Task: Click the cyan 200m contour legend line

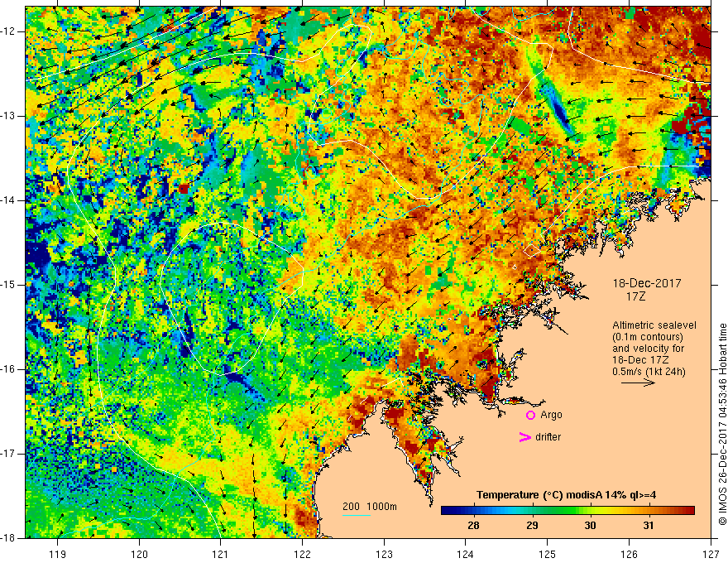Action: [x=356, y=515]
